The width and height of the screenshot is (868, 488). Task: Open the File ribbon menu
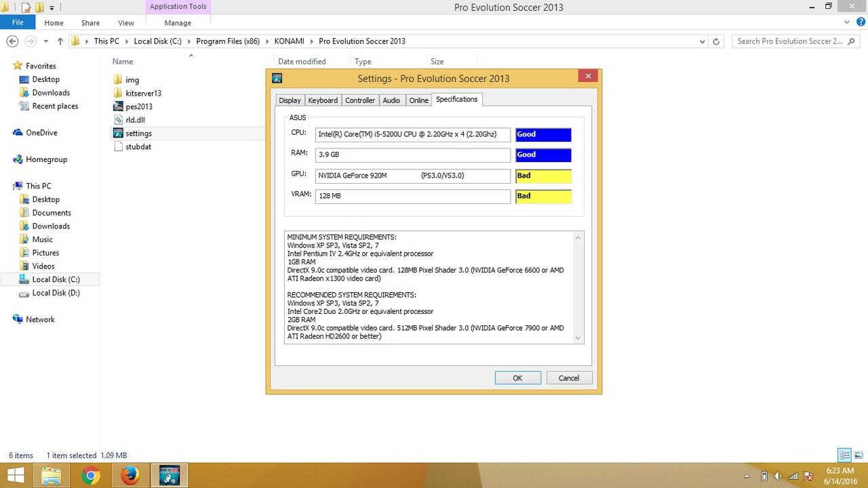click(18, 22)
